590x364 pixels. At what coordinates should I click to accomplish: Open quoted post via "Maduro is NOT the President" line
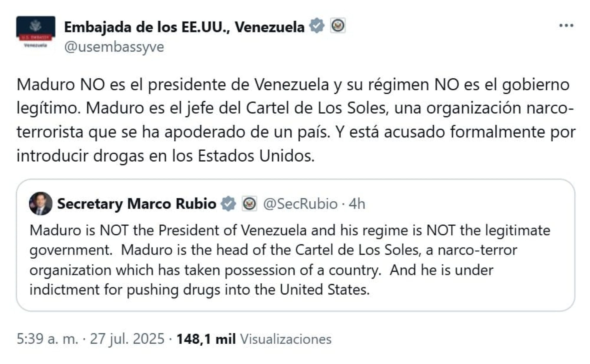289,230
